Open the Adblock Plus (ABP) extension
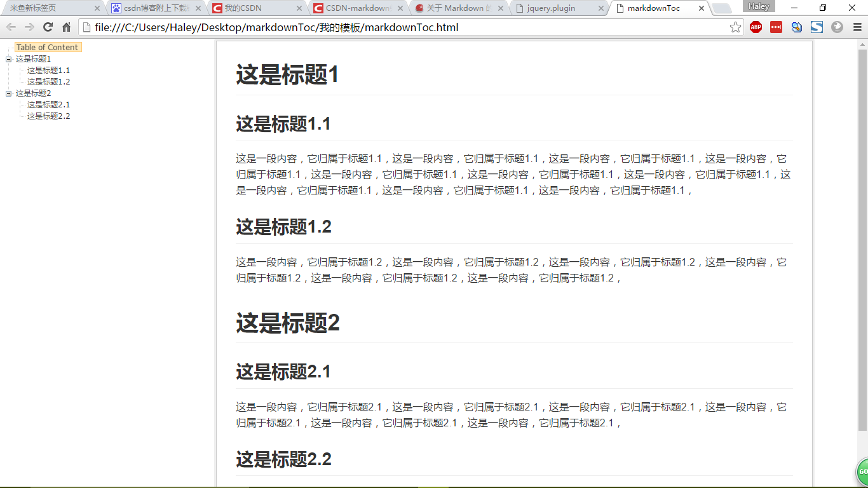Screen dimensions: 868x488 (x=756, y=27)
